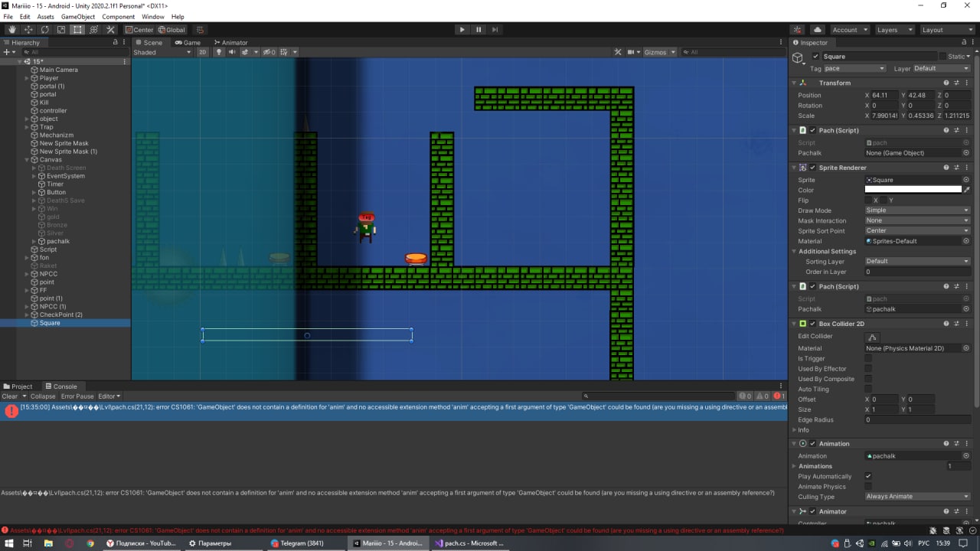This screenshot has width=980, height=551.
Task: Open the Cloud services icon
Action: click(x=818, y=30)
